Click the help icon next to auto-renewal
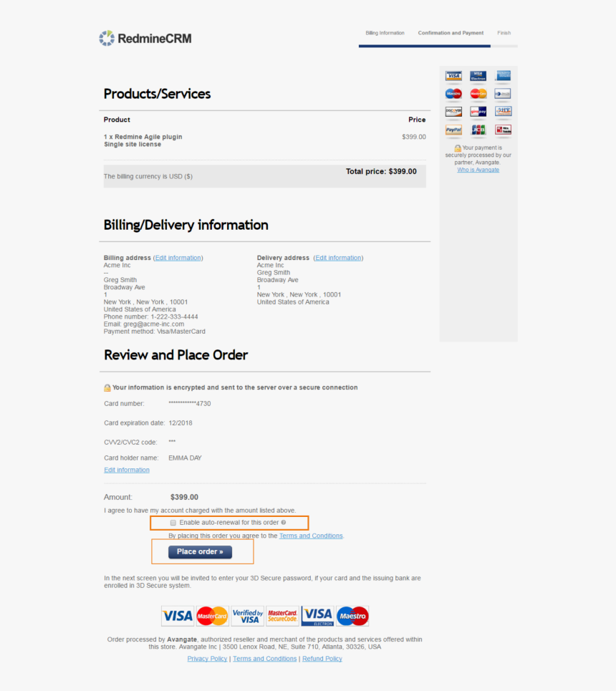 284,522
